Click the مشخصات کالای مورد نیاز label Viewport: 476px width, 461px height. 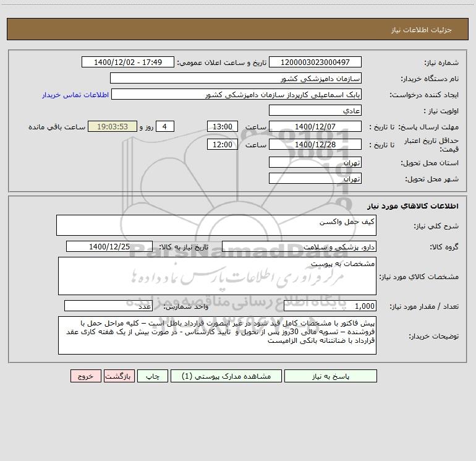pyautogui.click(x=419, y=277)
